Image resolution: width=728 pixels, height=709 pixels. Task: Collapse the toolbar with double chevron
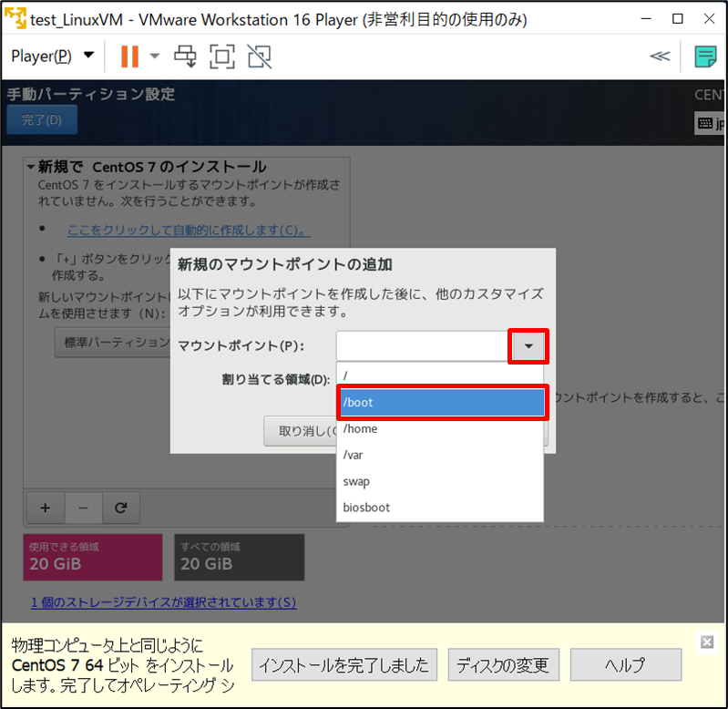660,57
